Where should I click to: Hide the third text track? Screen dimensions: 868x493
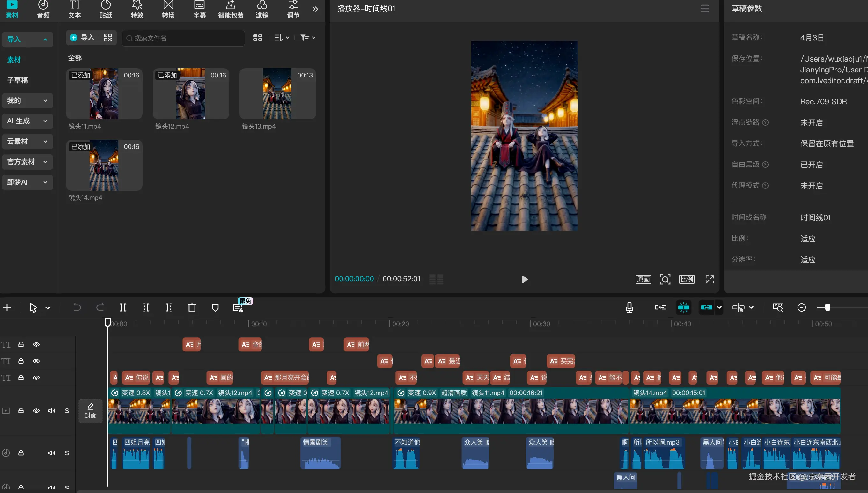coord(36,378)
